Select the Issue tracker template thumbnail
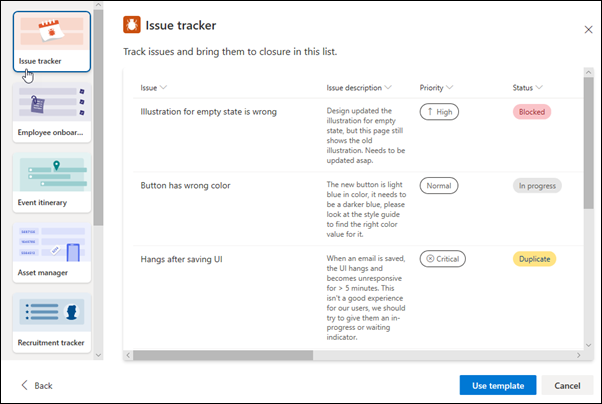This screenshot has height=404, width=602. 52,41
